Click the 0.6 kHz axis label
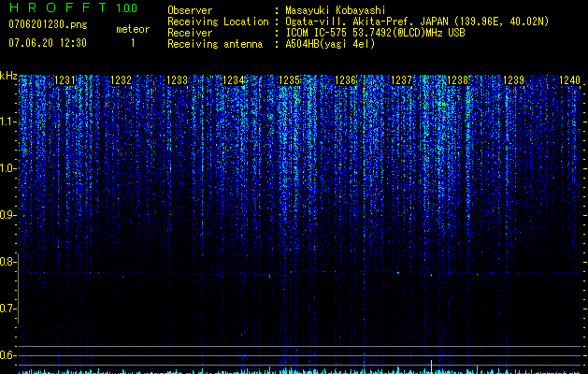The width and height of the screenshot is (588, 374). tap(7, 355)
